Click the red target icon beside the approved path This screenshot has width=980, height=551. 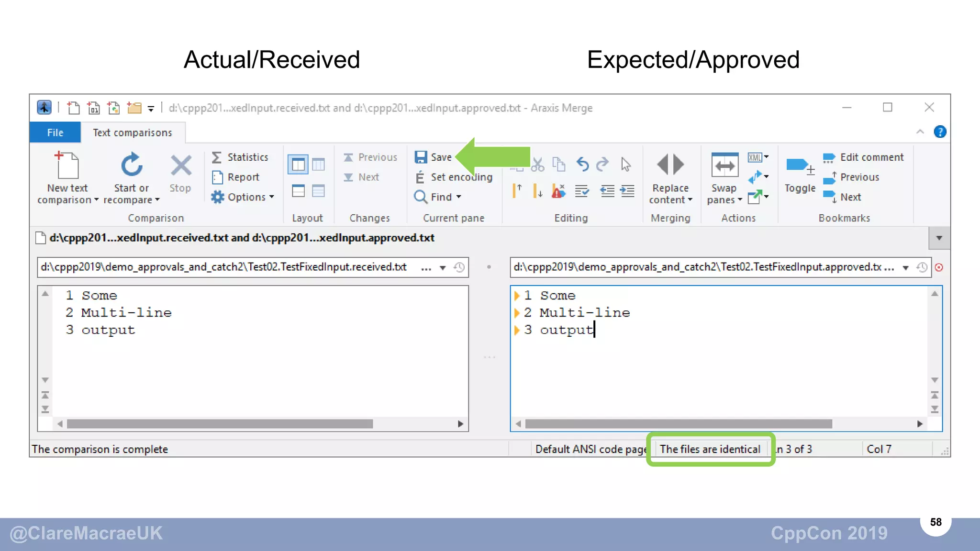tap(939, 267)
